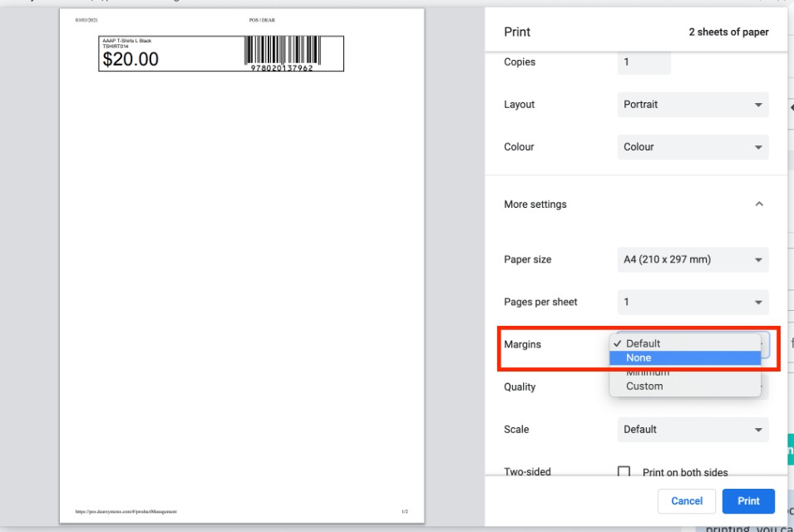Click the More settings label text
The image size is (794, 532).
tap(535, 204)
